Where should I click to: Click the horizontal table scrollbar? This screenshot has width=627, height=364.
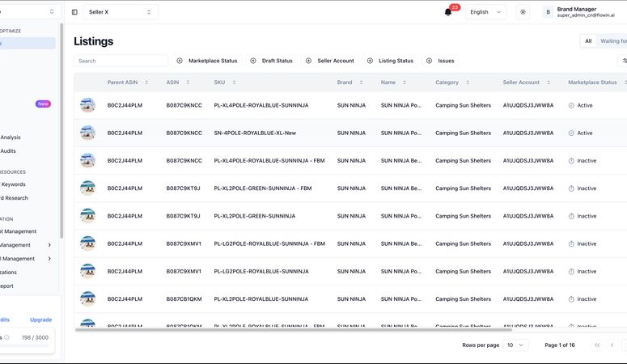[x=294, y=329]
